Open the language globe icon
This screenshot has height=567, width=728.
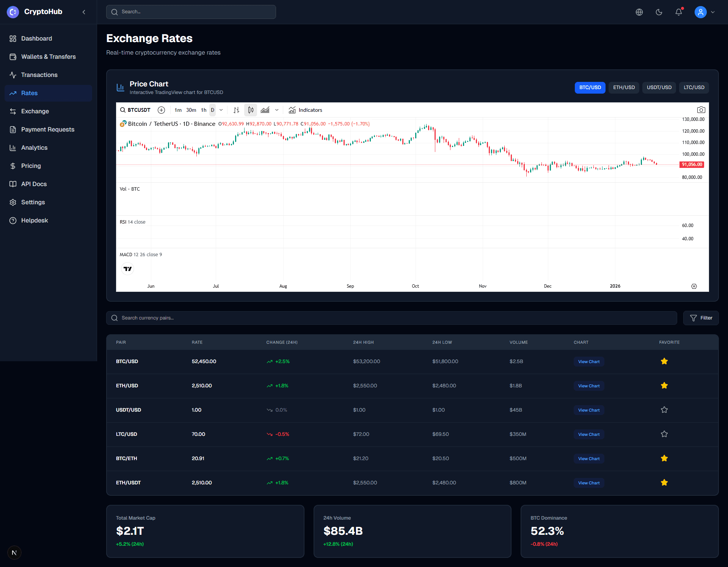point(639,12)
